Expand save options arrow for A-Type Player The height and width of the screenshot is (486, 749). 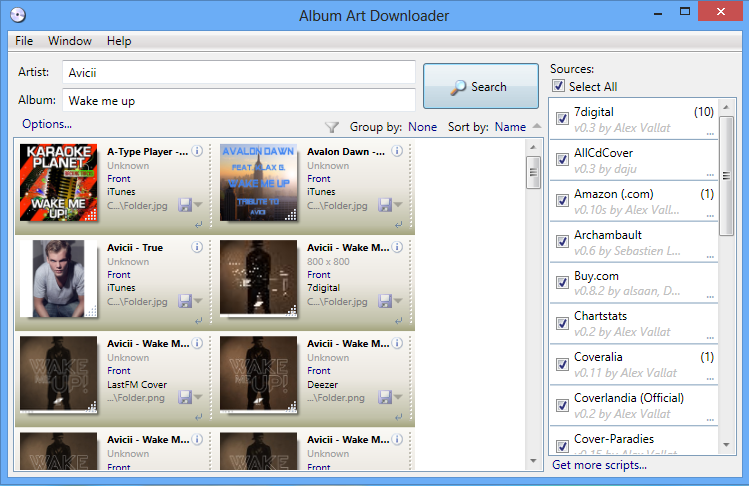click(x=198, y=205)
